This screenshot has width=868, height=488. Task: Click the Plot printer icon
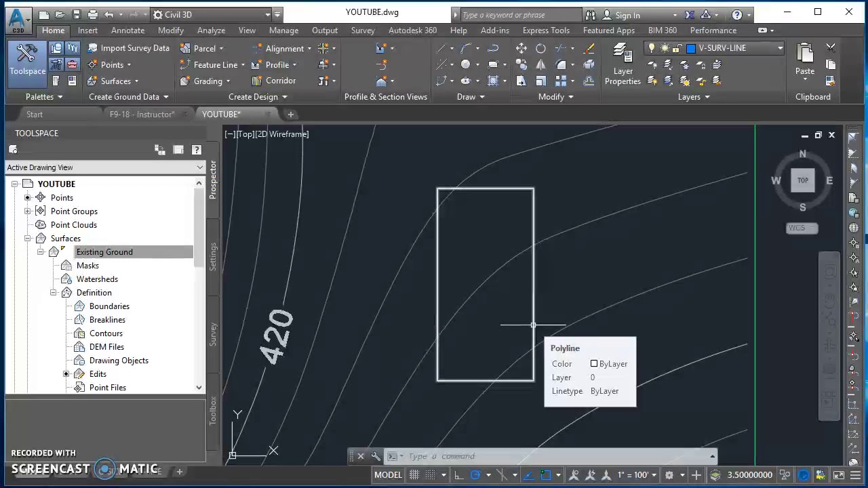93,14
